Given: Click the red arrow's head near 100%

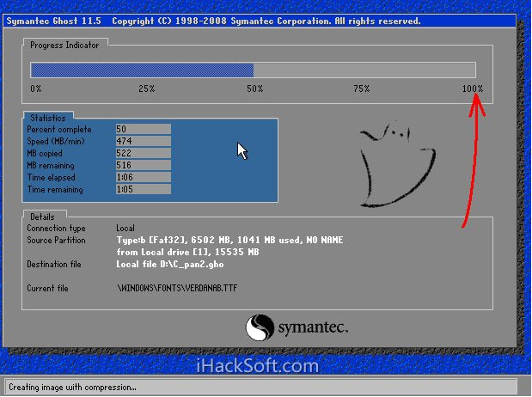Looking at the screenshot, I should point(477,102).
